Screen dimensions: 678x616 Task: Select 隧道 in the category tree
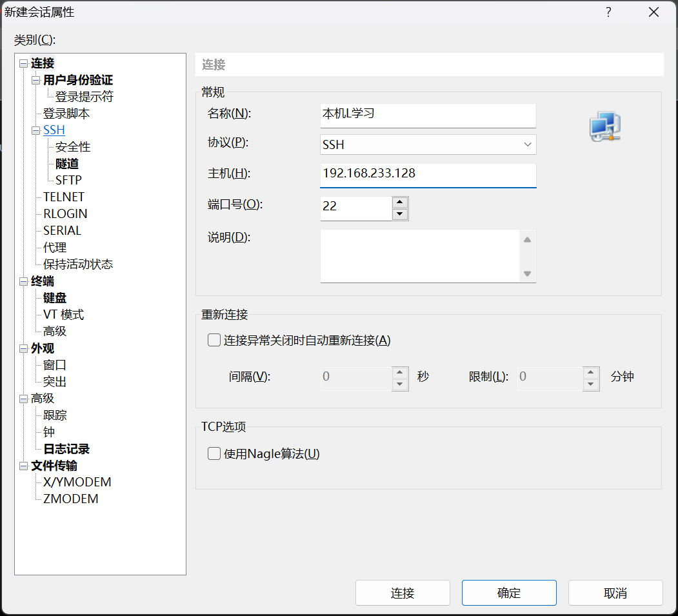coord(67,164)
